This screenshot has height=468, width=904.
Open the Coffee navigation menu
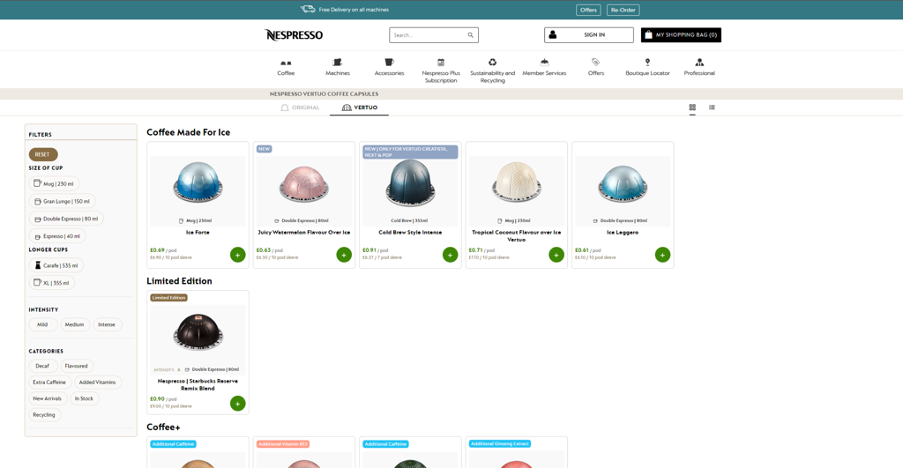click(x=286, y=67)
